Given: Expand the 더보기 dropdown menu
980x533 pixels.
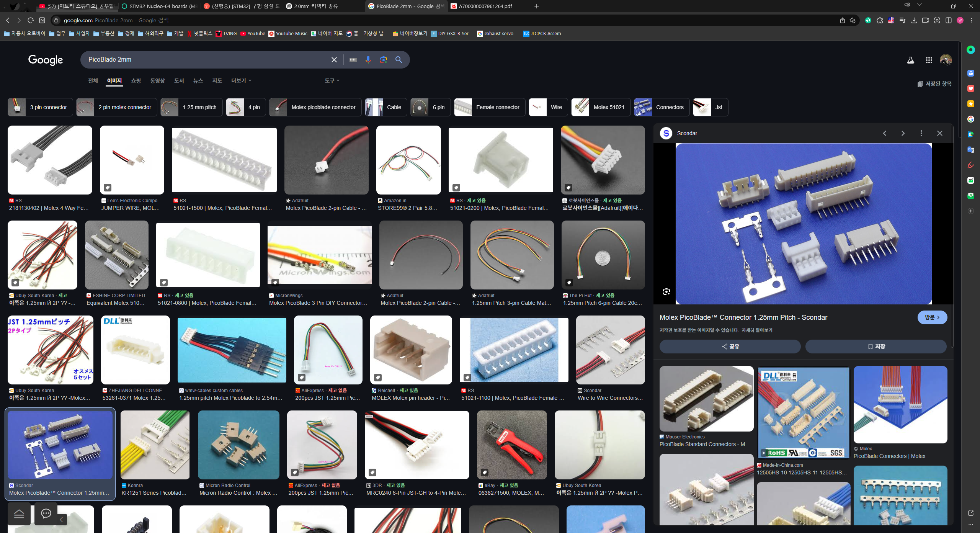Looking at the screenshot, I should (x=241, y=81).
